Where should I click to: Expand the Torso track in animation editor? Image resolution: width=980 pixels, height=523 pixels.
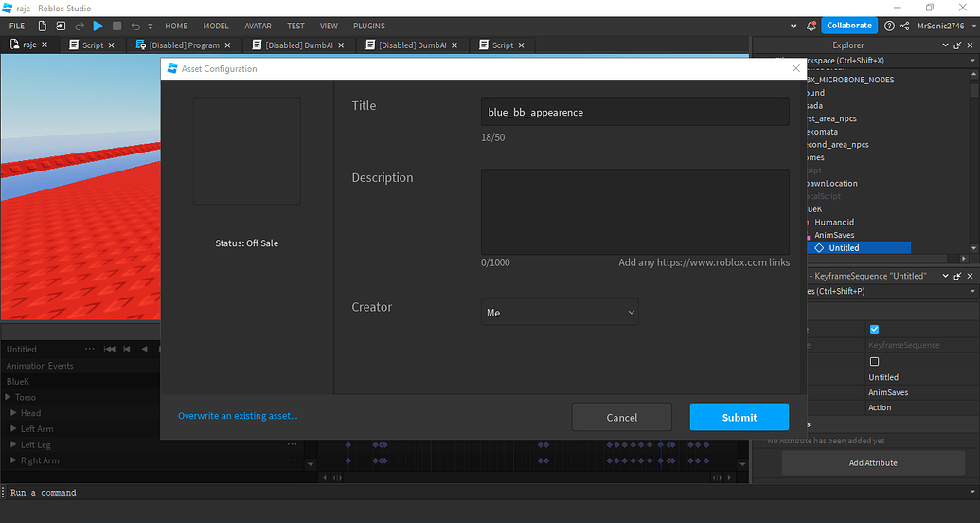[9, 397]
